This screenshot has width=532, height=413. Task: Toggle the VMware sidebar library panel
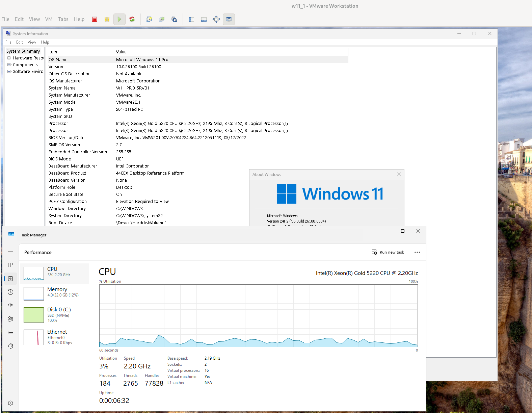point(191,19)
